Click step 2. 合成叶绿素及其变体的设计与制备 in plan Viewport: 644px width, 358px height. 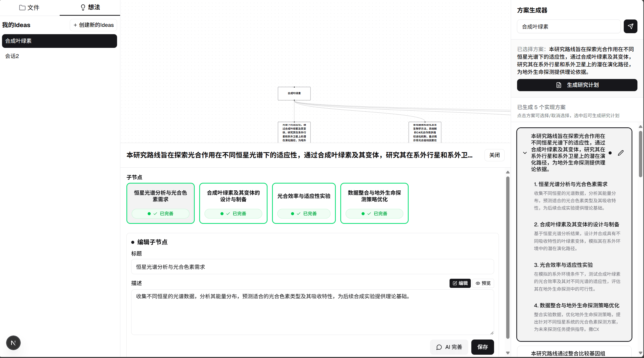point(576,225)
